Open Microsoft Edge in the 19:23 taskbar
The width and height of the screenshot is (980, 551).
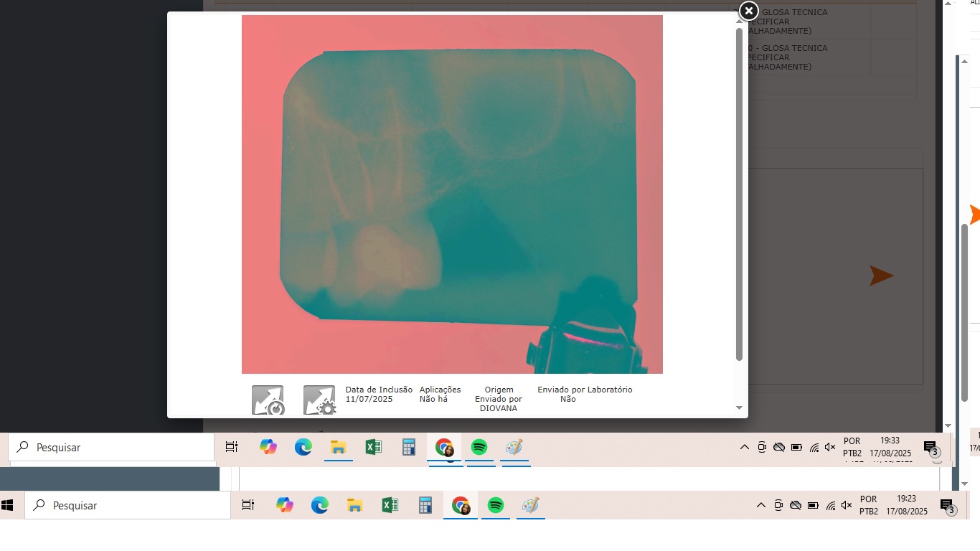(x=320, y=505)
